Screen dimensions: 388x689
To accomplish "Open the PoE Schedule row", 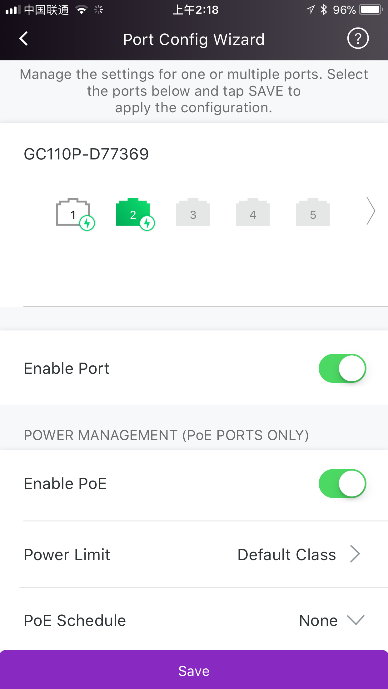I will [x=194, y=620].
